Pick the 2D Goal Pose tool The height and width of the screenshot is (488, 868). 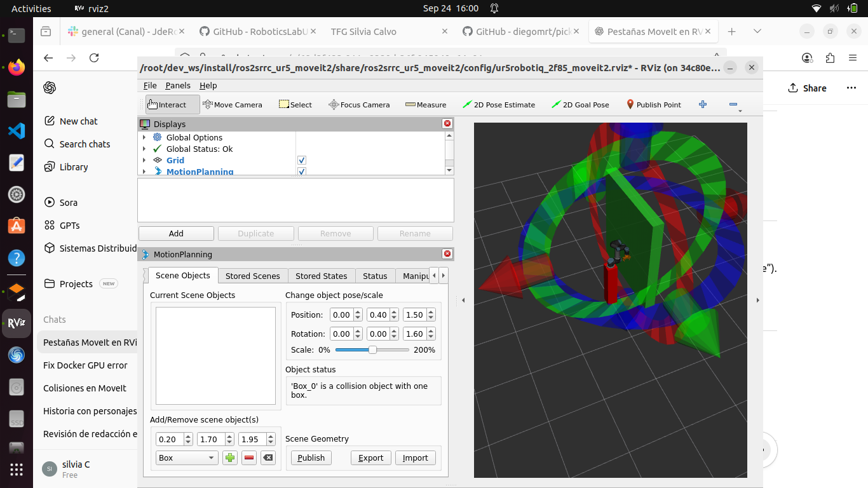click(580, 105)
